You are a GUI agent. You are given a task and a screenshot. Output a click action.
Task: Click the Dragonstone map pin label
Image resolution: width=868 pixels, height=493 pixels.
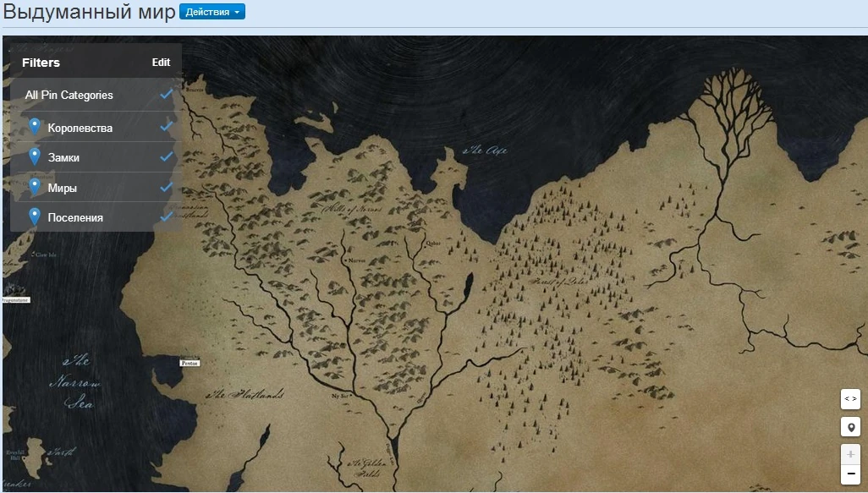pyautogui.click(x=15, y=300)
